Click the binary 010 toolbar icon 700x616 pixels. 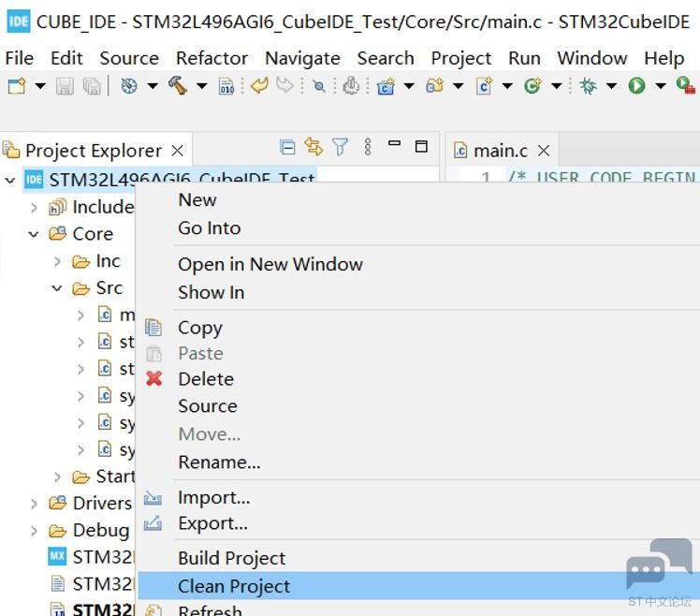click(x=226, y=86)
